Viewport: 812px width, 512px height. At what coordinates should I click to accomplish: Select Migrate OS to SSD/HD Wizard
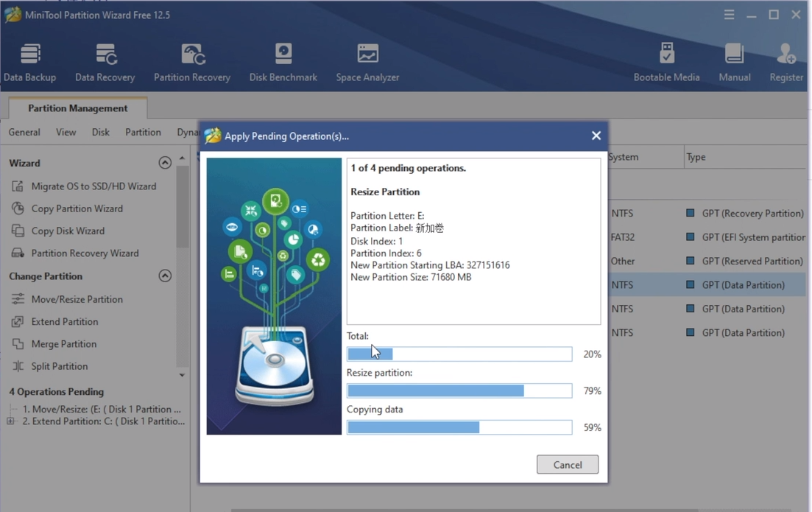pos(93,186)
